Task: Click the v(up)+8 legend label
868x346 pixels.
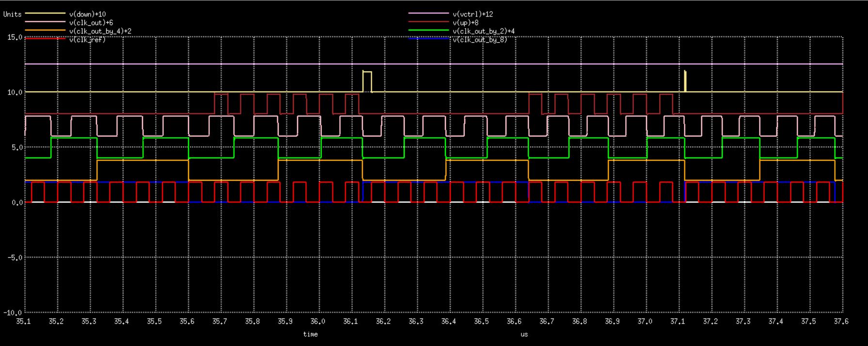Action: (465, 23)
